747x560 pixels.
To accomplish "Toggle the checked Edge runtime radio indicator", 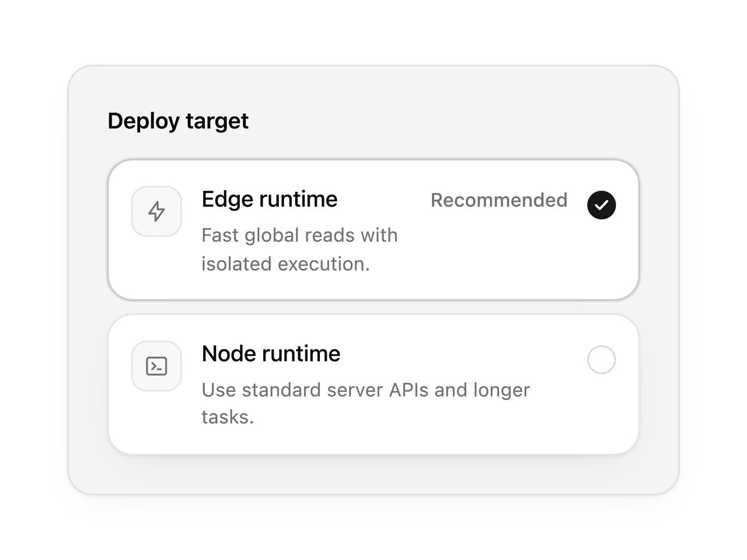I will (x=602, y=205).
